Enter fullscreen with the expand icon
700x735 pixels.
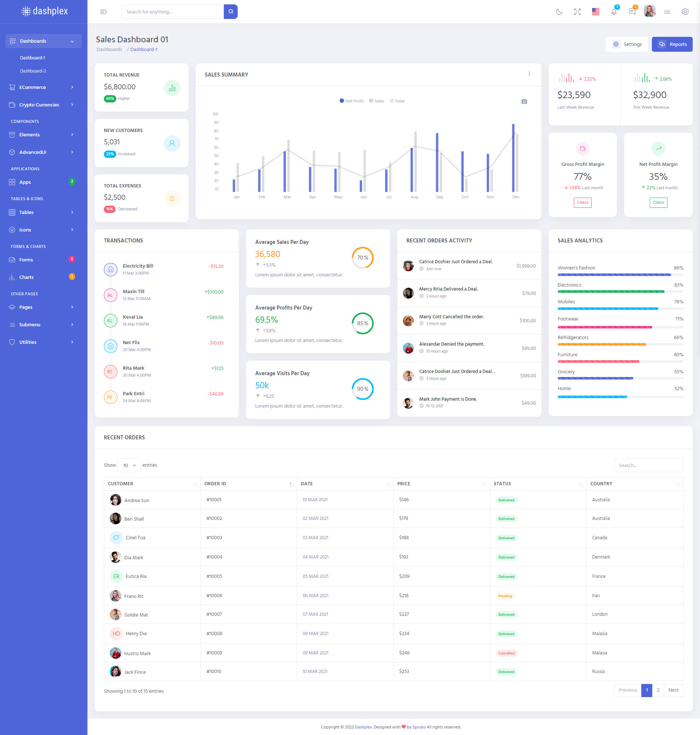point(577,12)
